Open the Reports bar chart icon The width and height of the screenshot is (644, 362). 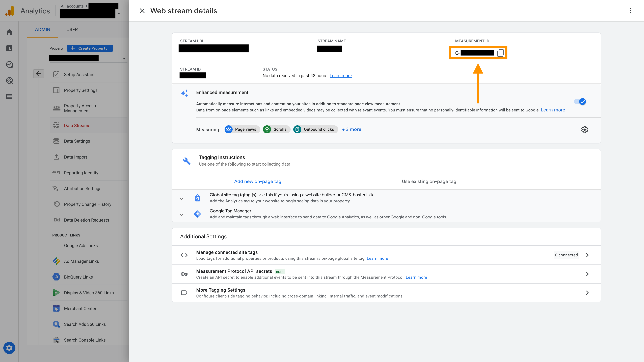9,48
